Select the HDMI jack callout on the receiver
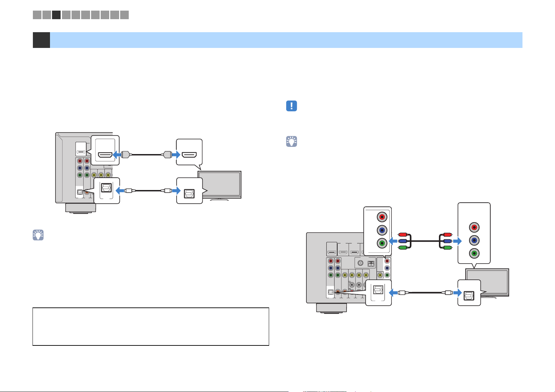Screen dimensions: 555x392 pyautogui.click(x=105, y=150)
